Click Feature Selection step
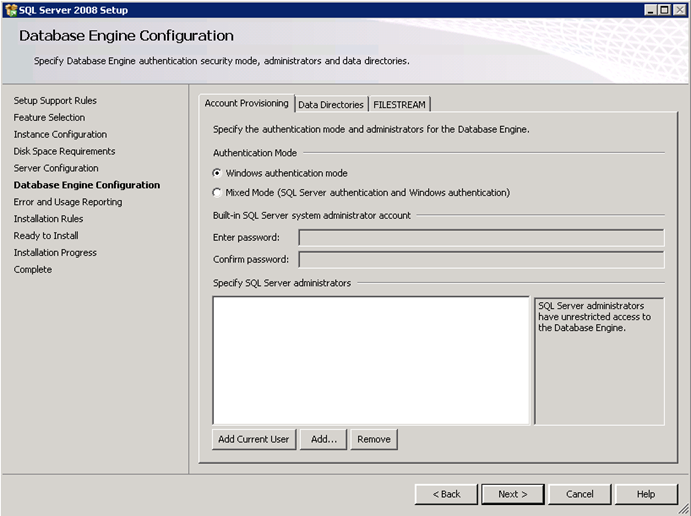The image size is (691, 516). (49, 117)
